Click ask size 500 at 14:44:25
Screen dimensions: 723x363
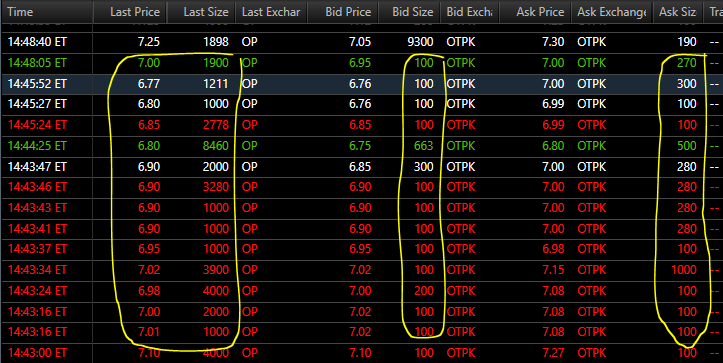(687, 146)
